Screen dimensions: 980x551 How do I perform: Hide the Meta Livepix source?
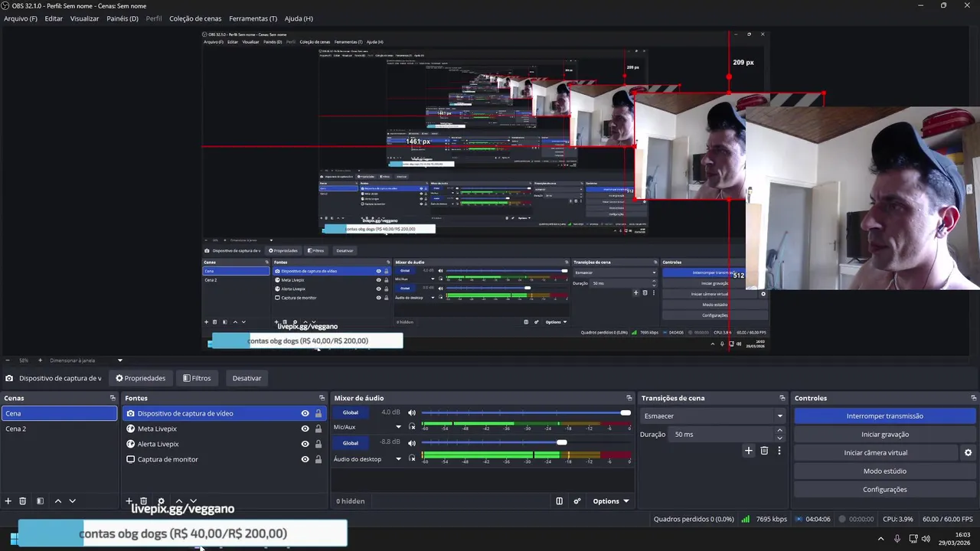[305, 429]
